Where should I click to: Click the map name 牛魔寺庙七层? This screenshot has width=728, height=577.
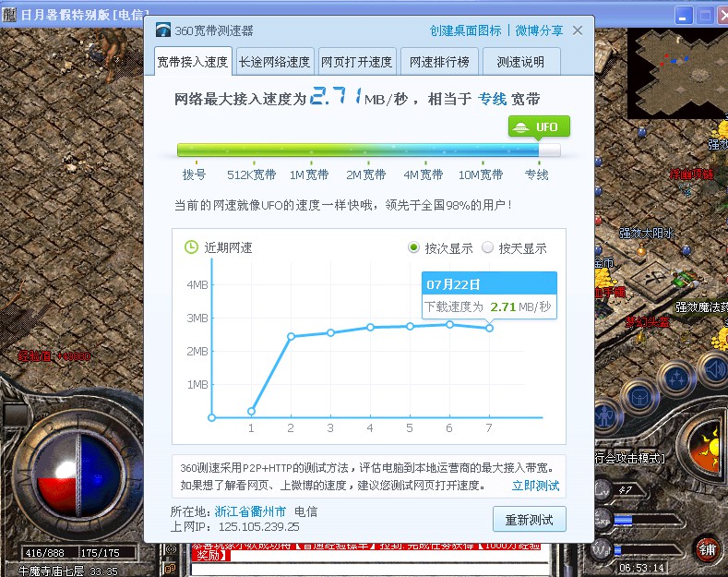(51, 571)
